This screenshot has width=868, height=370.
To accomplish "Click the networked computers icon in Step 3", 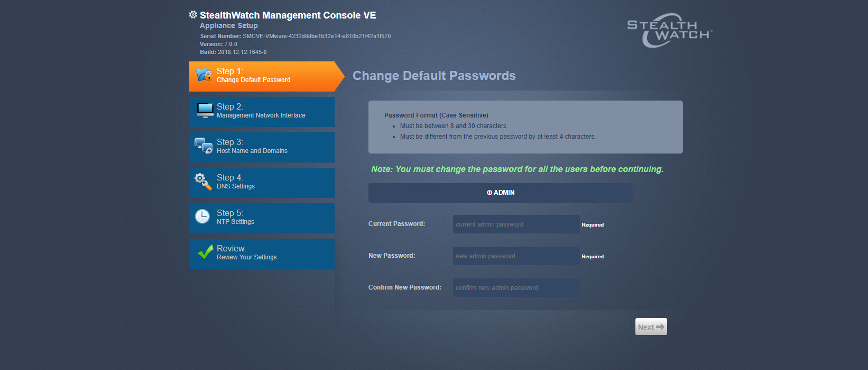I will point(203,146).
